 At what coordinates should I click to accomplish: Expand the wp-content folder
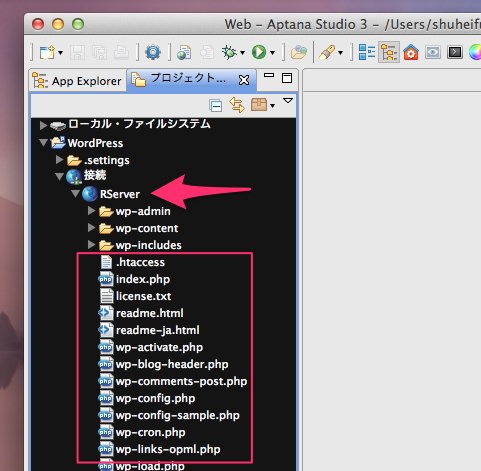point(91,227)
